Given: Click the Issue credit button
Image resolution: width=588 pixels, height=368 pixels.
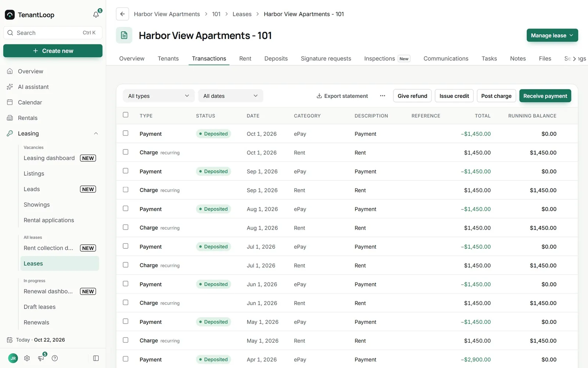Looking at the screenshot, I should tap(454, 96).
